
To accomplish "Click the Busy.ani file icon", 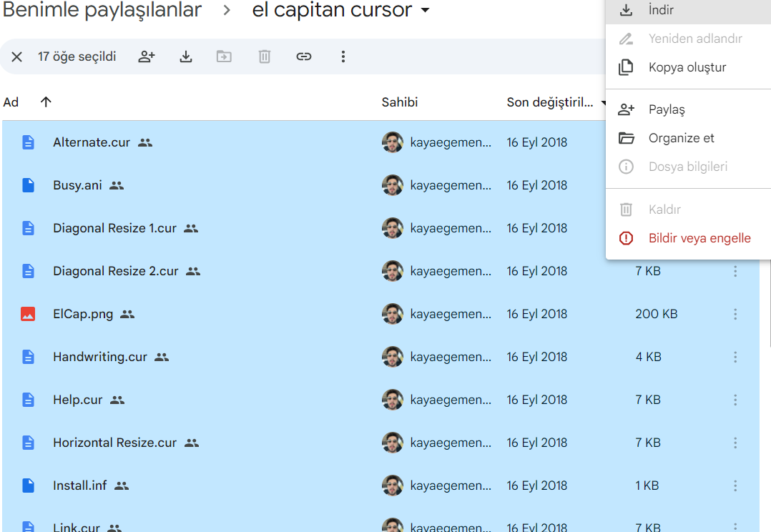I will [x=28, y=185].
